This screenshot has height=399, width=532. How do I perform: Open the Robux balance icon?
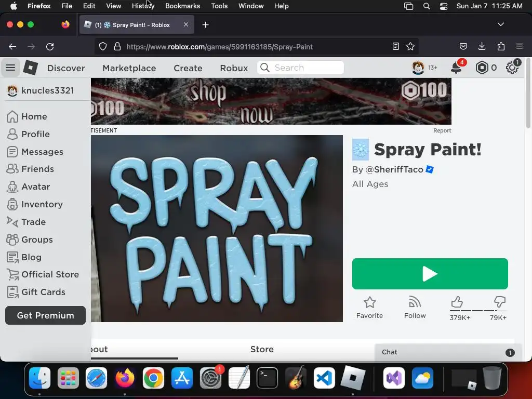(x=482, y=68)
